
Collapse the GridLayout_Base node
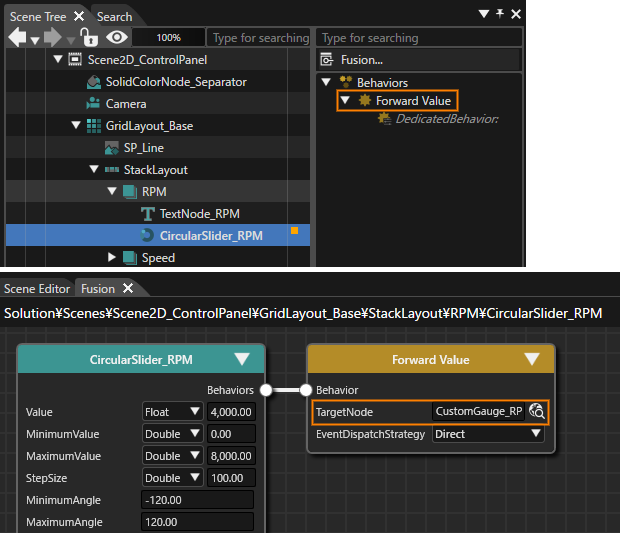pos(76,125)
